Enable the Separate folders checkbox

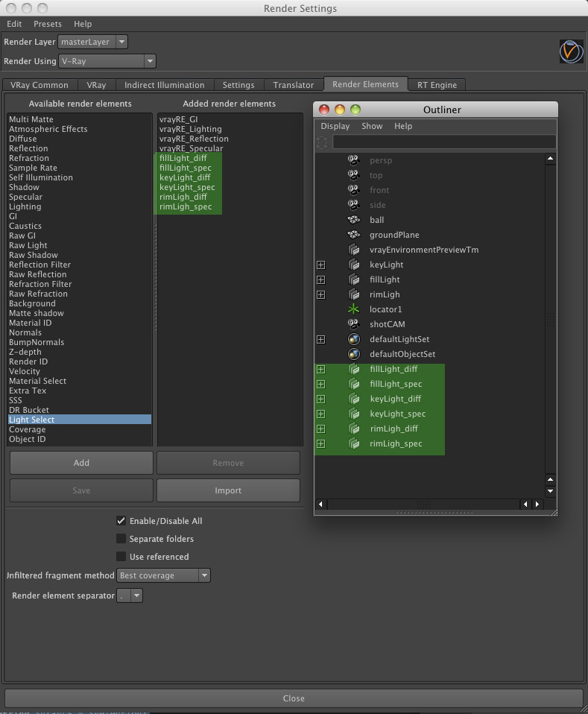[x=121, y=539]
